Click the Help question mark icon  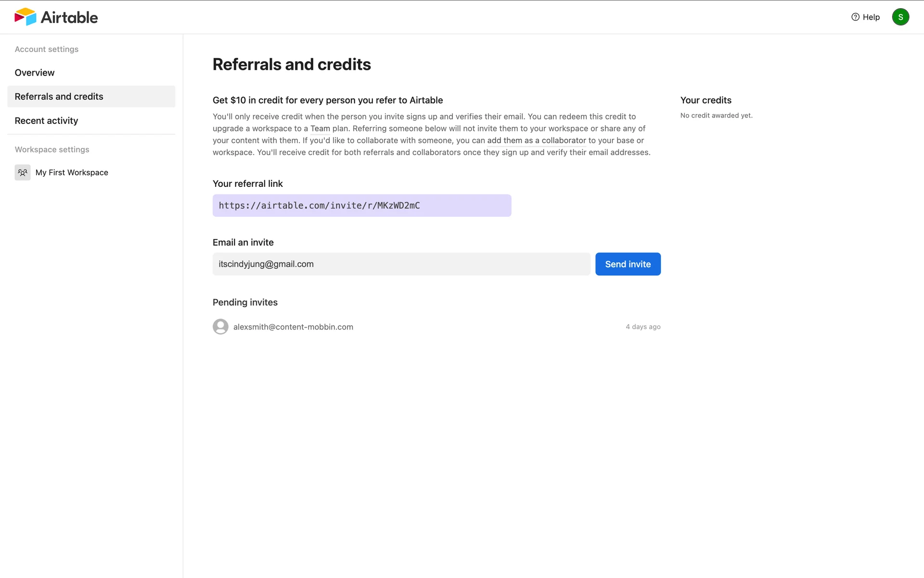pyautogui.click(x=855, y=17)
